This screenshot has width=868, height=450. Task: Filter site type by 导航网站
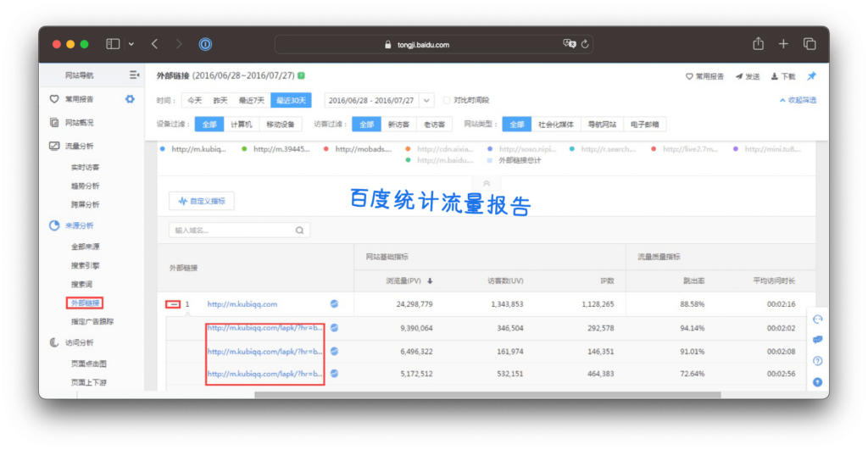tap(603, 125)
